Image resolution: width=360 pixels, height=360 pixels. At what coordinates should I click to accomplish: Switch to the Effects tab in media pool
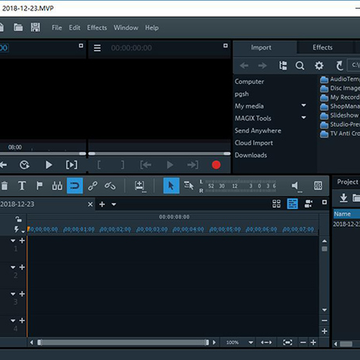[x=322, y=47]
